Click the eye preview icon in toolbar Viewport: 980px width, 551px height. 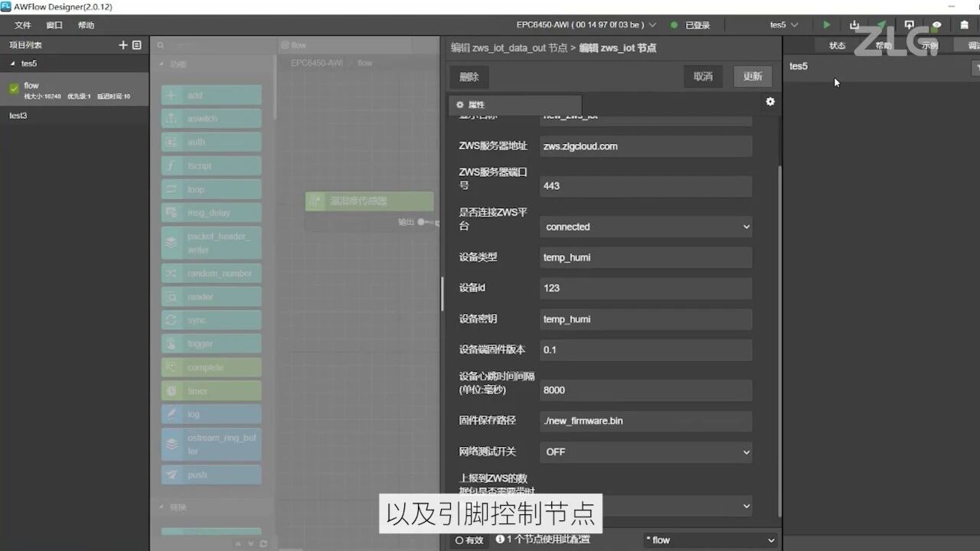[x=936, y=24]
